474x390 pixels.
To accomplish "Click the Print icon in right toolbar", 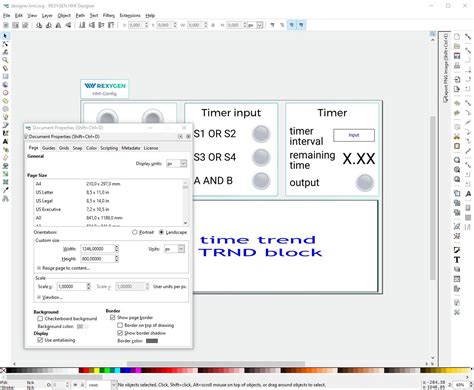I will point(457,66).
